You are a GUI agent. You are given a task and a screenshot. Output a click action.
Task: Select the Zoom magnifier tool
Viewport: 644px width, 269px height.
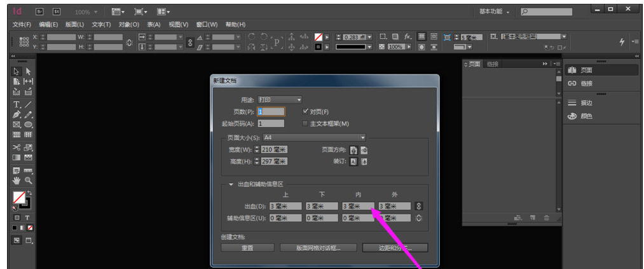29,180
